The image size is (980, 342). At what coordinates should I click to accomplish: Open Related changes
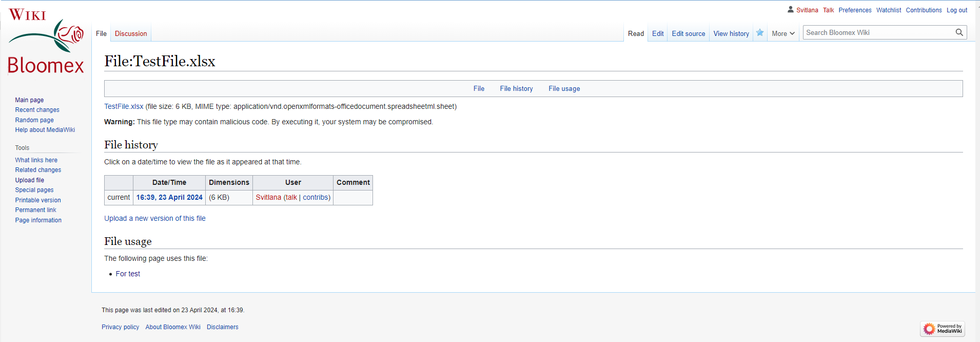pyautogui.click(x=38, y=170)
